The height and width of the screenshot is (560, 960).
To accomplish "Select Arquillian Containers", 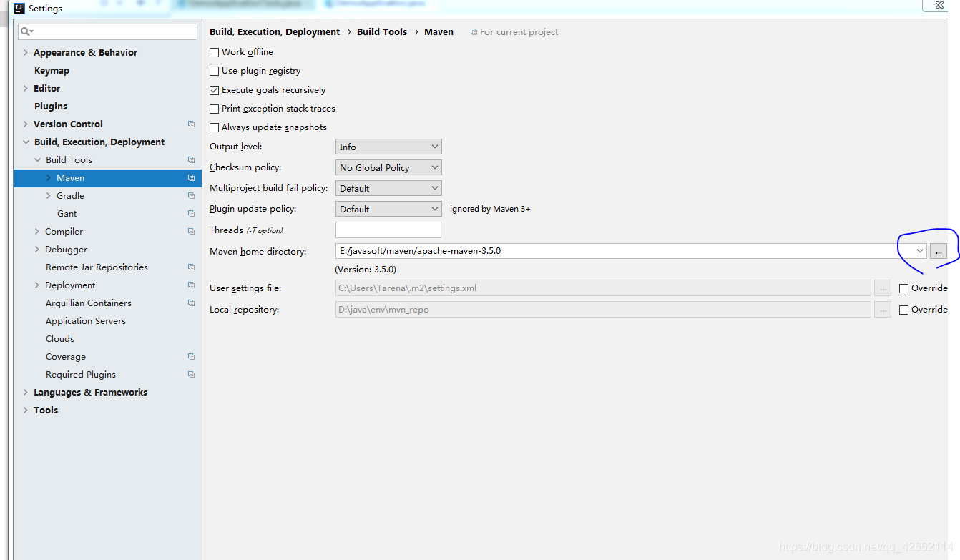I will click(89, 303).
